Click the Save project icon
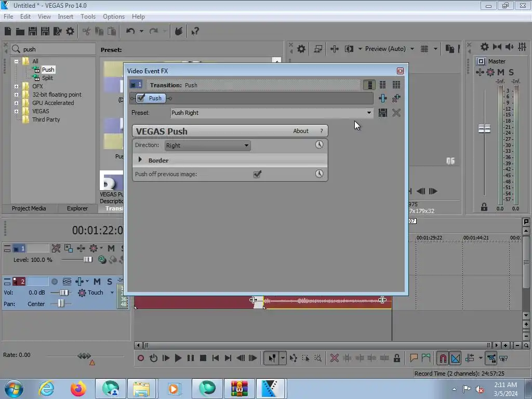Viewport: 532px width, 399px height. pos(33,31)
